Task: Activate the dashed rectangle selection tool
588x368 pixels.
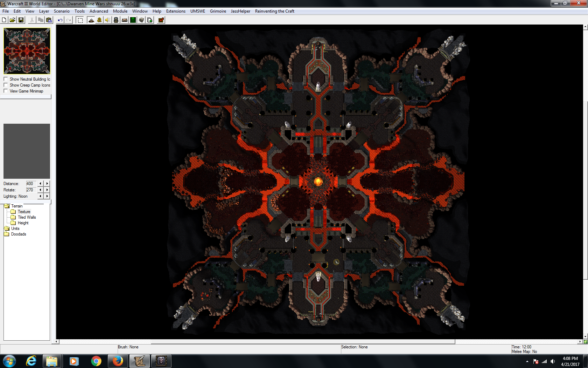Action: [80, 20]
